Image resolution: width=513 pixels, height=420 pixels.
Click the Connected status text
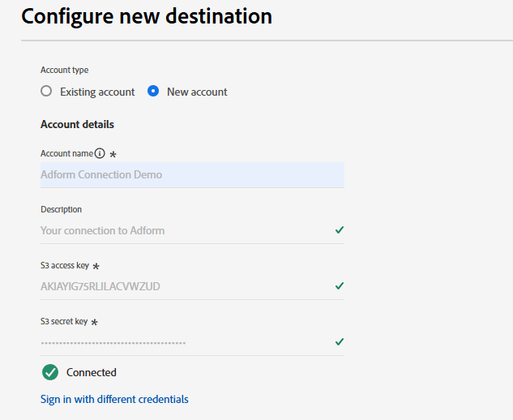(92, 372)
